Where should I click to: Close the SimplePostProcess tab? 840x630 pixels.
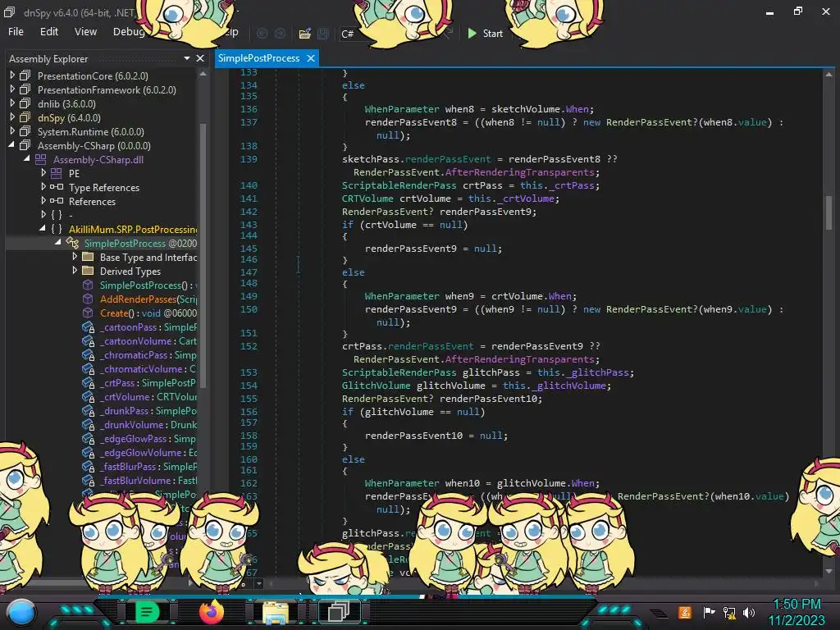[x=311, y=58]
